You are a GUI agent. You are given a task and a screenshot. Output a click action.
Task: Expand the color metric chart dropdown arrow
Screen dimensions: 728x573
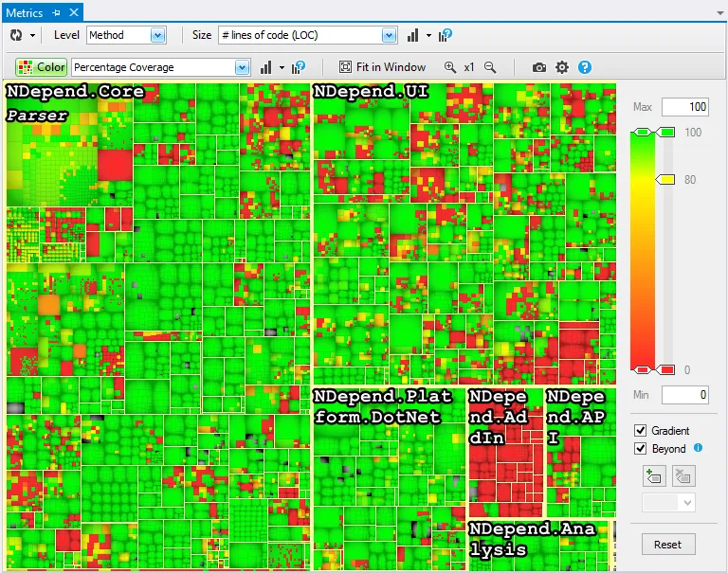click(x=282, y=68)
